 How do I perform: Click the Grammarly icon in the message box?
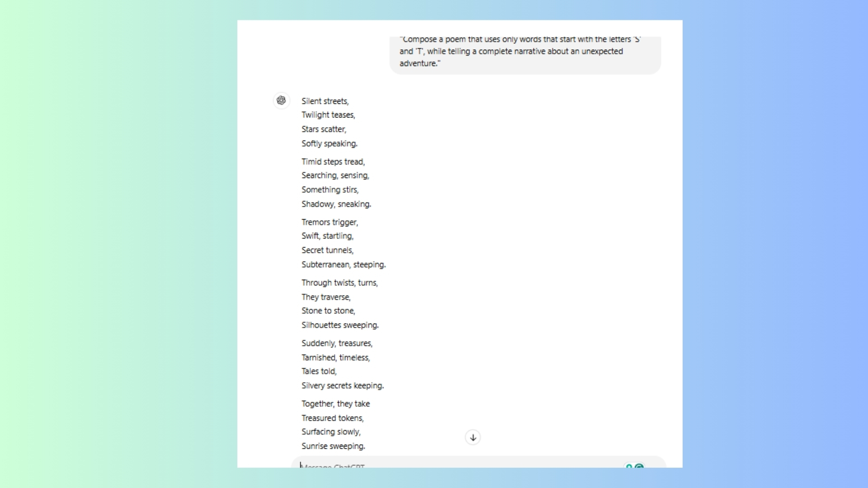coord(639,466)
